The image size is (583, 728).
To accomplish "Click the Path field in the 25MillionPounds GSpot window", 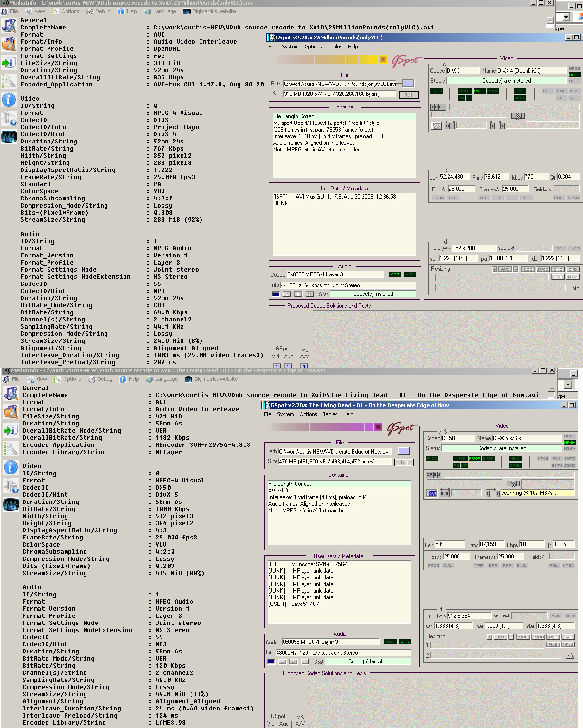I will [340, 84].
